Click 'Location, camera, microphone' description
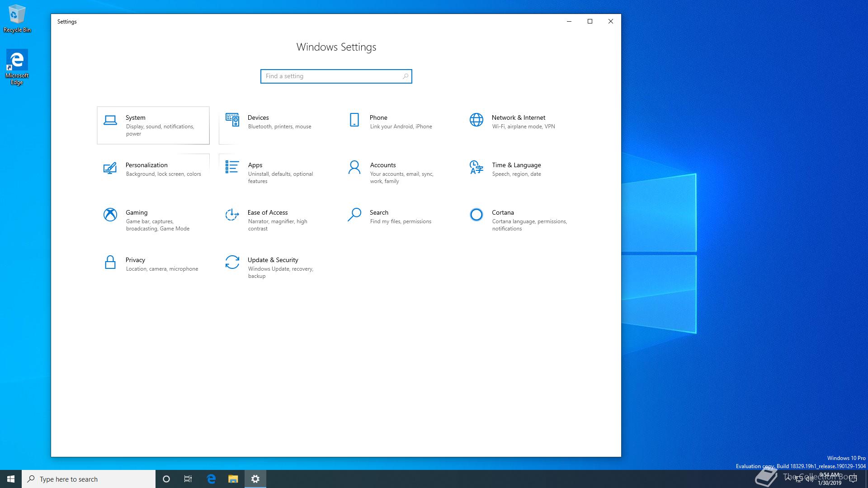The width and height of the screenshot is (868, 488). pos(162,269)
